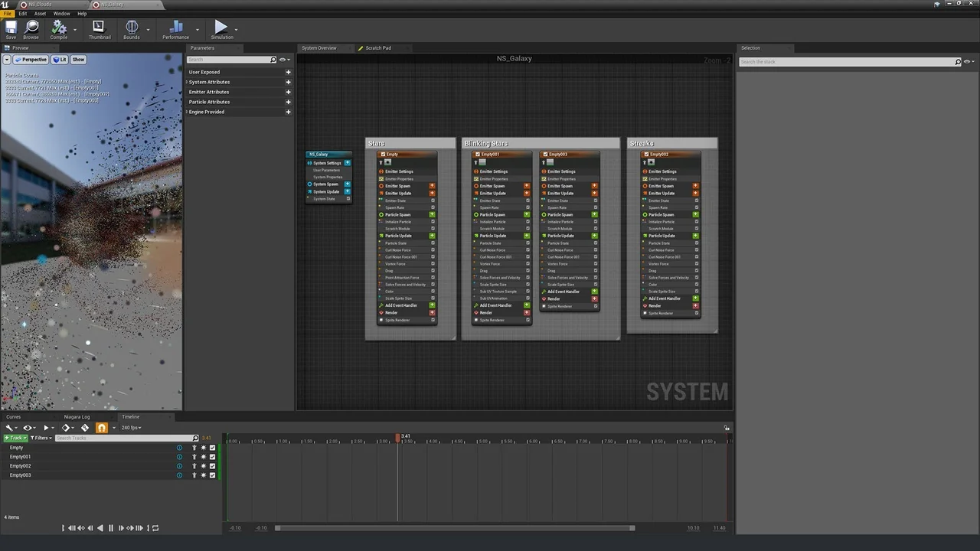Expand the System Attributes section

click(209, 82)
